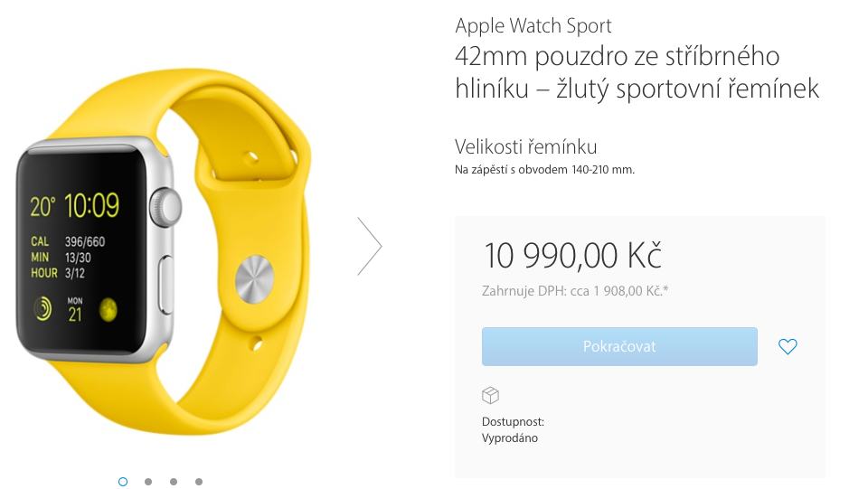Click the side button below the crown
Screen dimensions: 868x489
click(165, 285)
